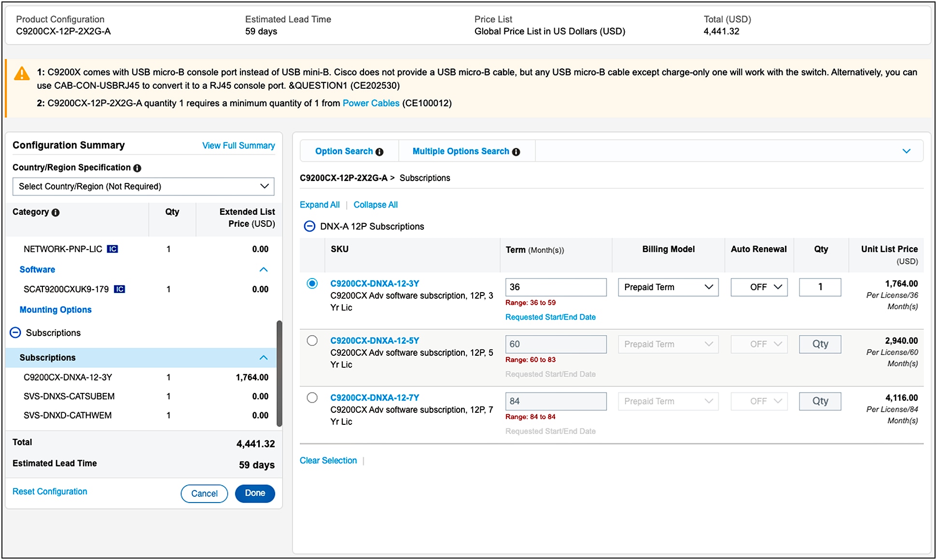Screen dimensions: 937x560
Task: Open View Full Summary link
Action: 238,146
